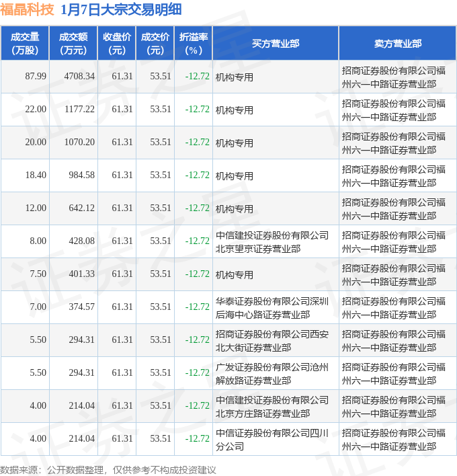This screenshot has width=457, height=476.
Task: Click the 数据来源 disclaimer footer text
Action: [x=108, y=469]
